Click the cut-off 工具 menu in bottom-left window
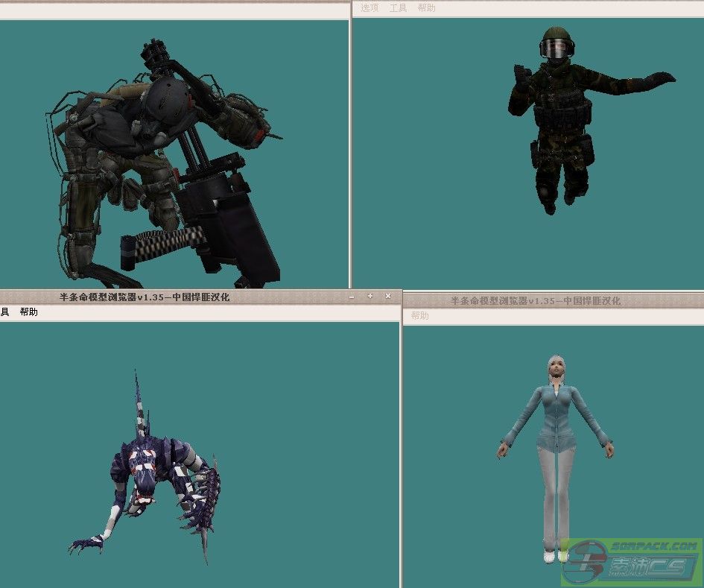The width and height of the screenshot is (704, 588). [4, 312]
